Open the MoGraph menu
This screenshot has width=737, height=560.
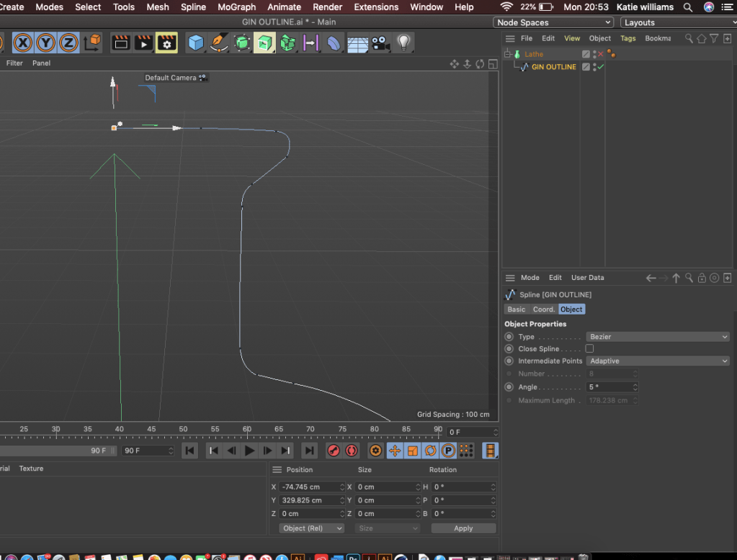(238, 6)
